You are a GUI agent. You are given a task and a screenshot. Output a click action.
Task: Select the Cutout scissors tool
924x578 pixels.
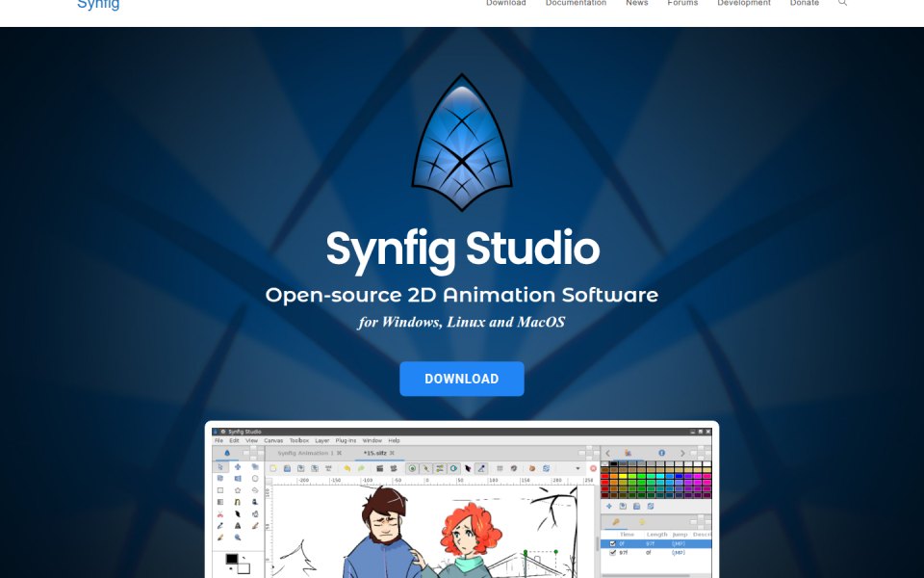(x=220, y=513)
